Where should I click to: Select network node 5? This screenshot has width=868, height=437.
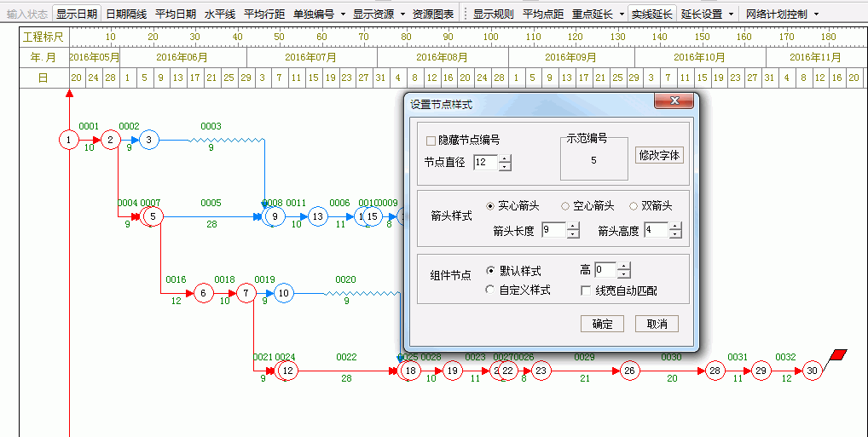[153, 216]
